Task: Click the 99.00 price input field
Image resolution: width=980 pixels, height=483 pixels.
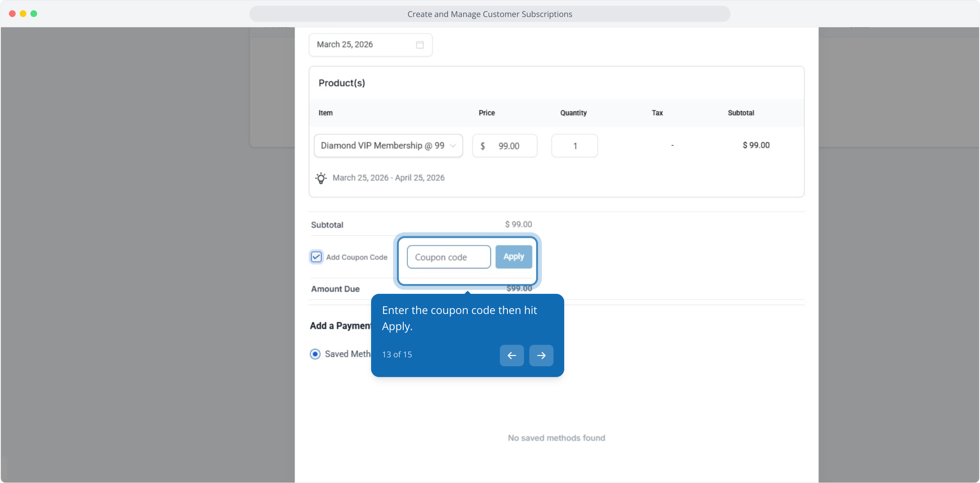Action: point(510,146)
